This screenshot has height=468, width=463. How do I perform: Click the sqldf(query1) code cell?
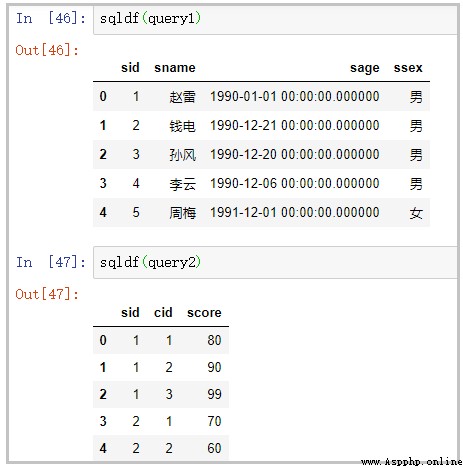click(x=275, y=19)
